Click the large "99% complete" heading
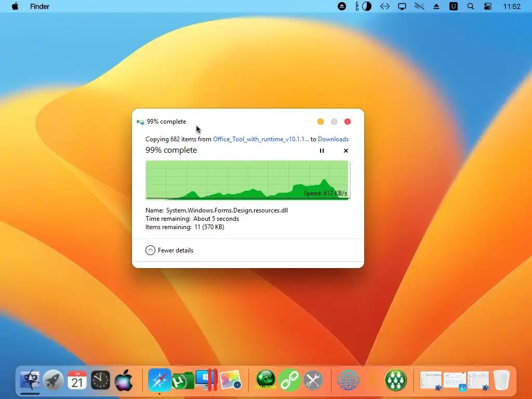Viewport: 532px width, 399px height. click(x=171, y=150)
